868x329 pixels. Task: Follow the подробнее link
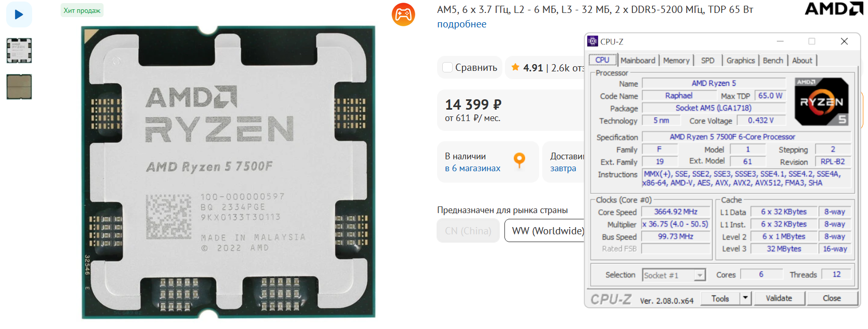[461, 24]
